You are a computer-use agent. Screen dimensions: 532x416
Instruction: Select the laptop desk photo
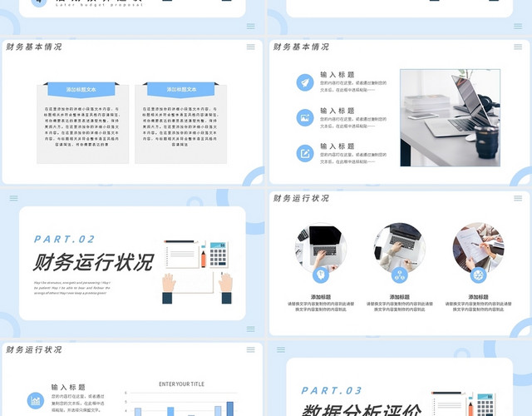[450, 118]
